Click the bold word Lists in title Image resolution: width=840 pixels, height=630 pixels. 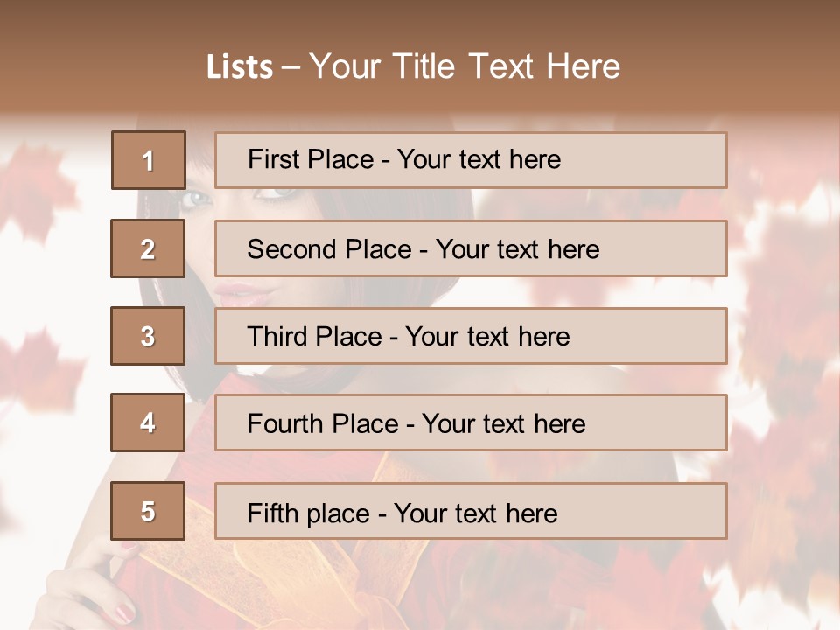240,67
